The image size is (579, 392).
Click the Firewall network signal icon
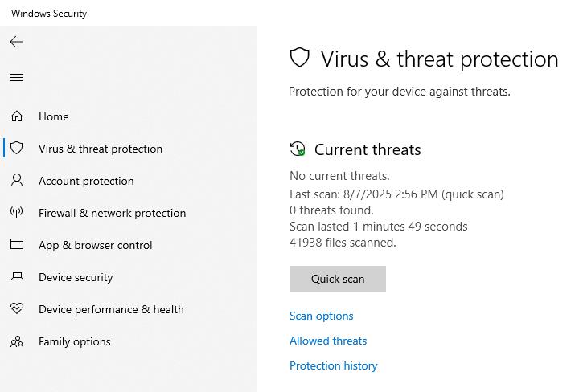[17, 213]
